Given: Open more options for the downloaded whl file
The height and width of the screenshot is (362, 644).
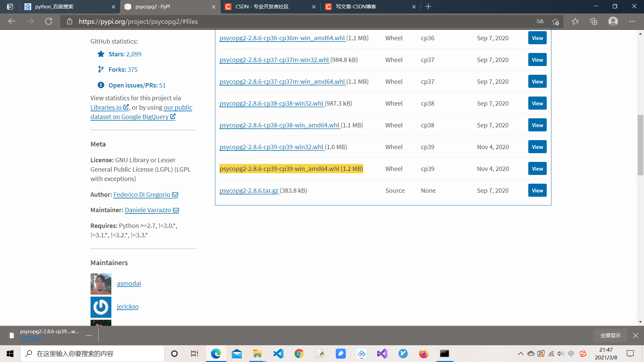Looking at the screenshot, I should 89,335.
